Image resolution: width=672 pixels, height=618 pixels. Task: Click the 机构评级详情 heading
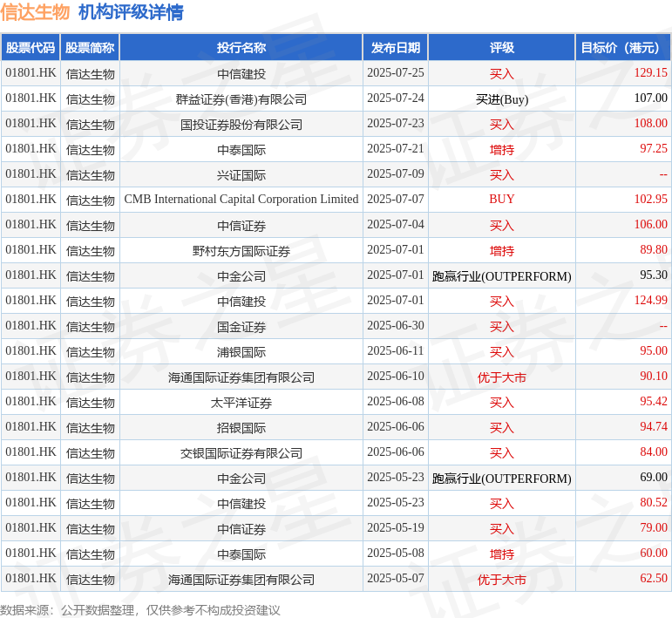click(x=131, y=12)
